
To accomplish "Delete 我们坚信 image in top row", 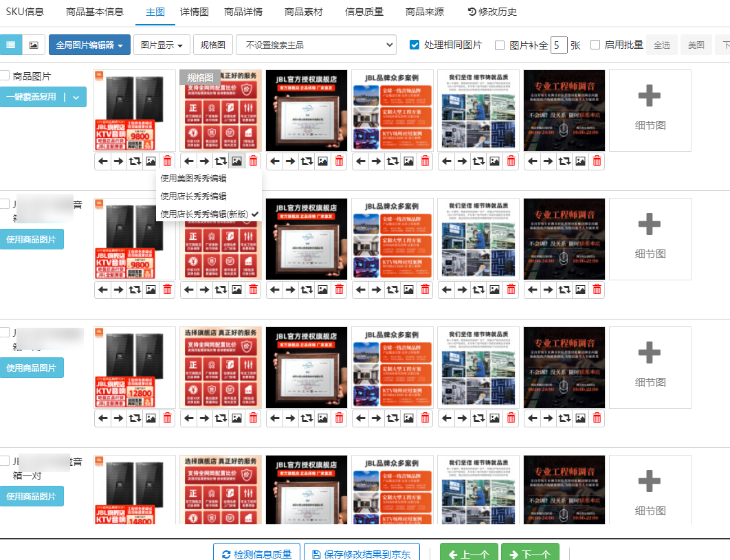I will [511, 161].
